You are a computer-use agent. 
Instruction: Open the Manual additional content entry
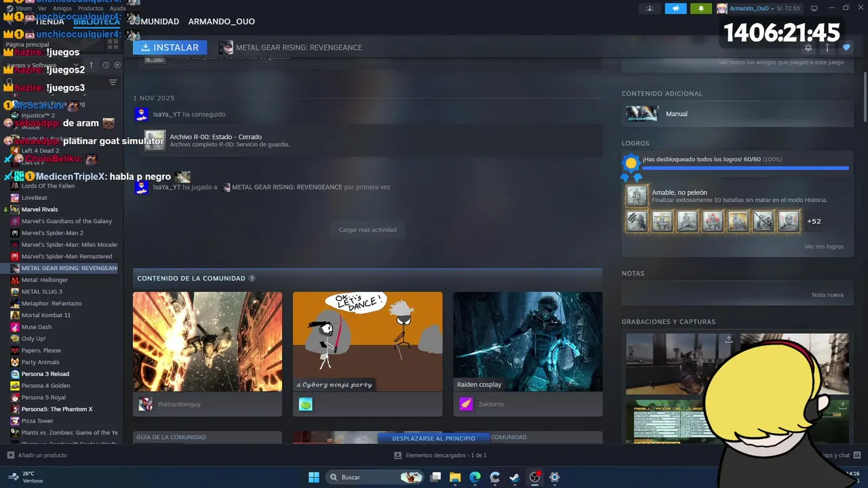(737, 114)
